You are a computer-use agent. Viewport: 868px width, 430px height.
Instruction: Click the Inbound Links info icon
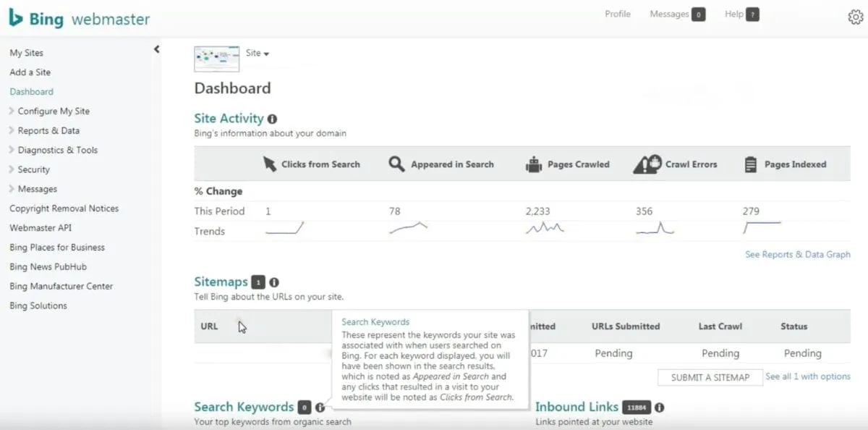coord(659,408)
